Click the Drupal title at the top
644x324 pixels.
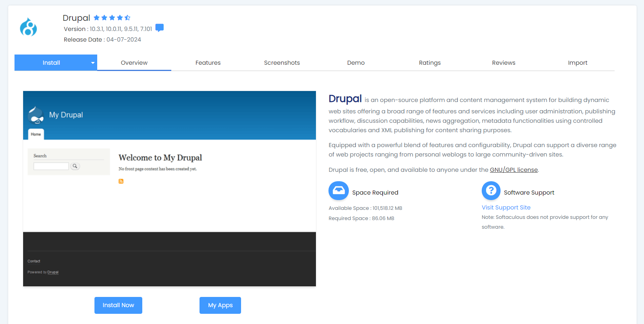[76, 18]
